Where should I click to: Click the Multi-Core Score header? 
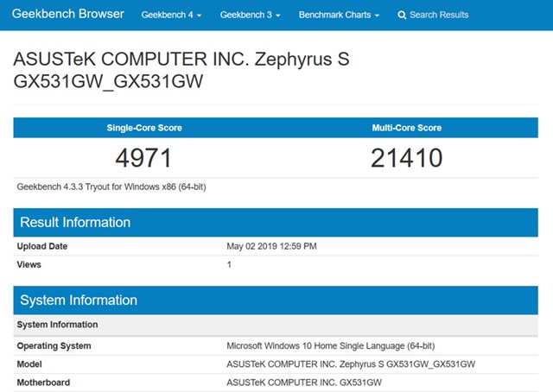(407, 128)
